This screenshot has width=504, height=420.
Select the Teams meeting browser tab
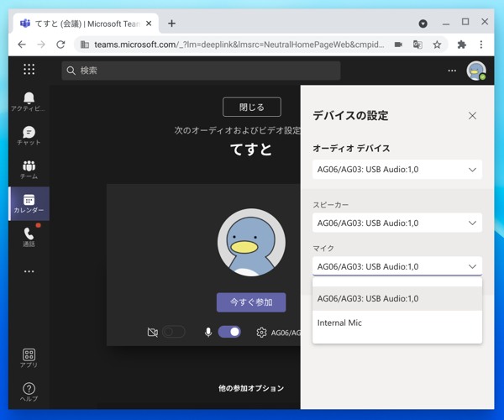(87, 24)
